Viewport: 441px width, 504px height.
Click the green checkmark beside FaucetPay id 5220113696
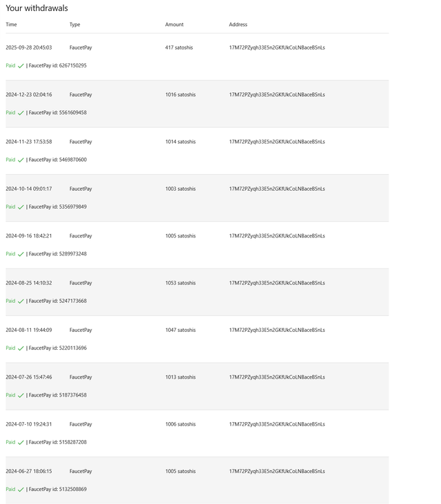click(21, 348)
